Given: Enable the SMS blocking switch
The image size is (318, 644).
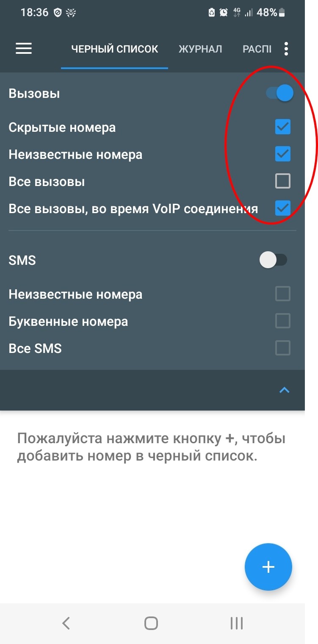Looking at the screenshot, I should 274,260.
